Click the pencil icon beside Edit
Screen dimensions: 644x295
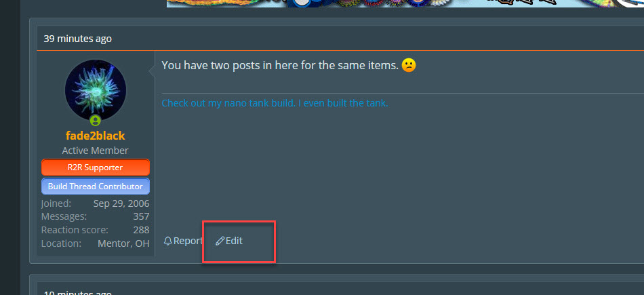220,241
